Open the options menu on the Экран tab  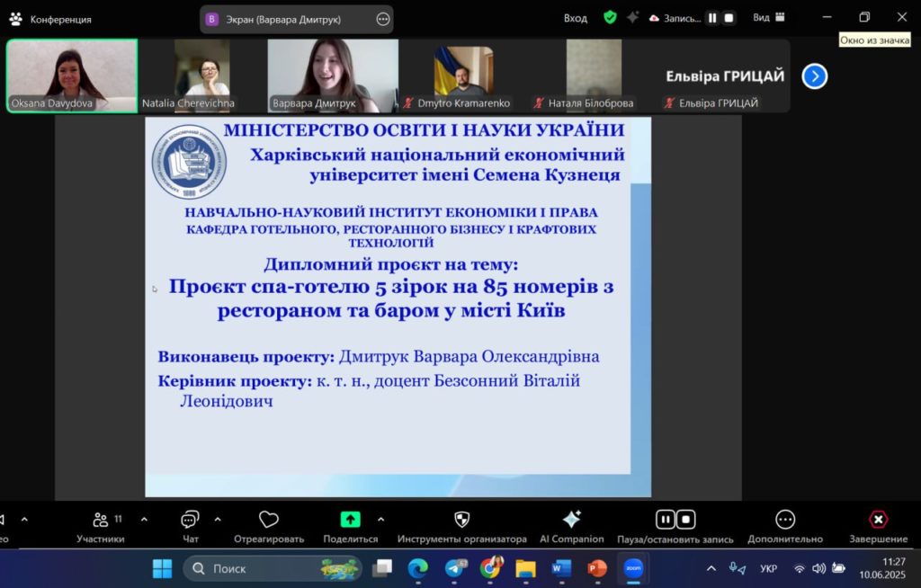coord(383,19)
